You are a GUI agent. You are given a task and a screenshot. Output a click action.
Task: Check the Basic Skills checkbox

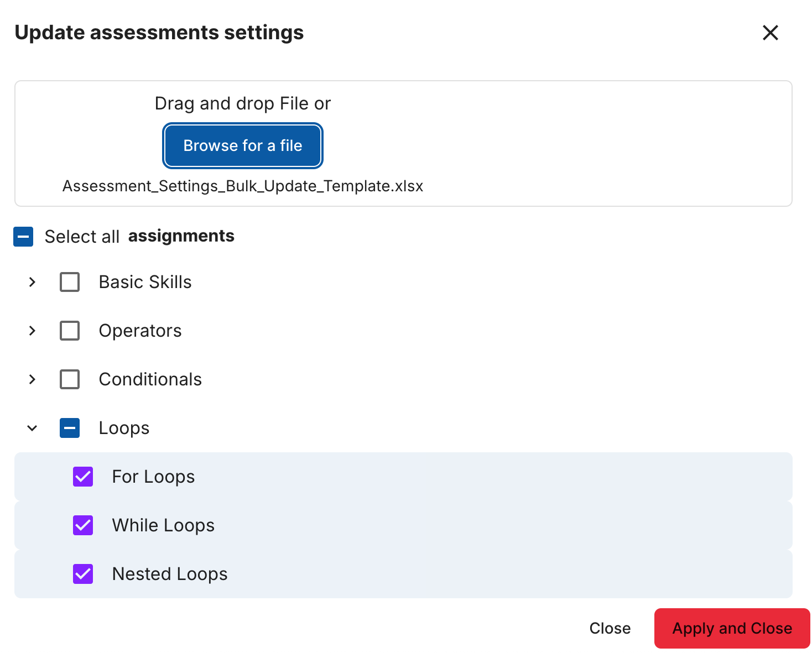click(x=70, y=282)
